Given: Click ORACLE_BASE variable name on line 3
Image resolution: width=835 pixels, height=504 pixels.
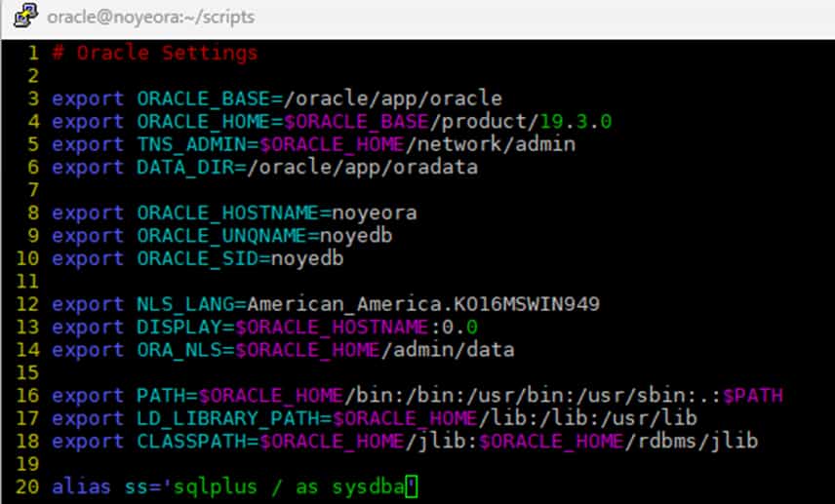Looking at the screenshot, I should point(204,99).
